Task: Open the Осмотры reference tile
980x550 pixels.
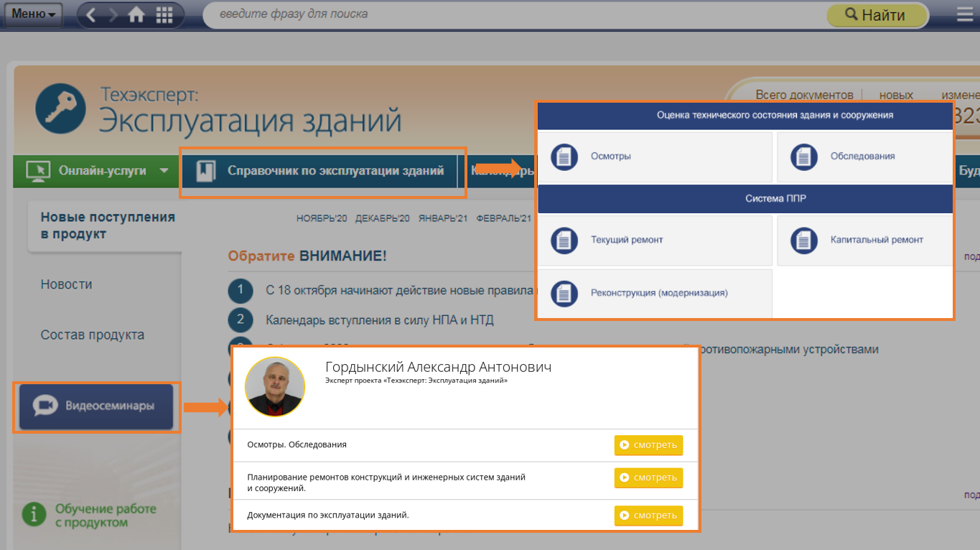Action: tap(655, 157)
